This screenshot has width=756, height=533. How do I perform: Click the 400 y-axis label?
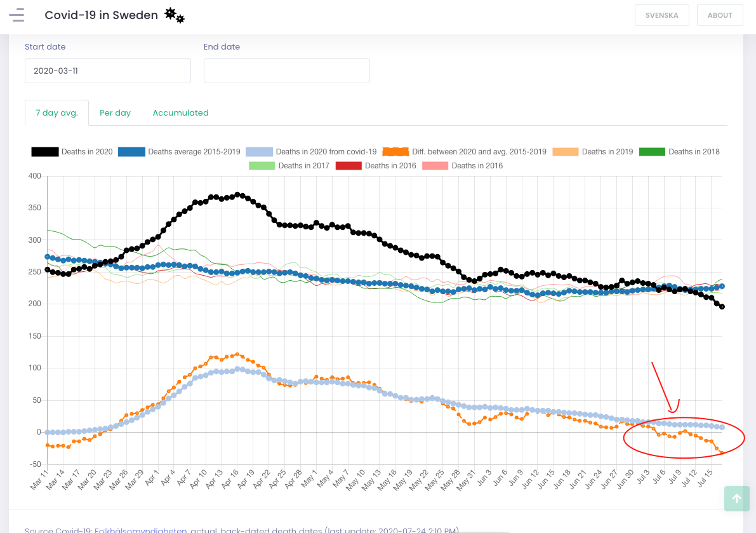(x=35, y=176)
